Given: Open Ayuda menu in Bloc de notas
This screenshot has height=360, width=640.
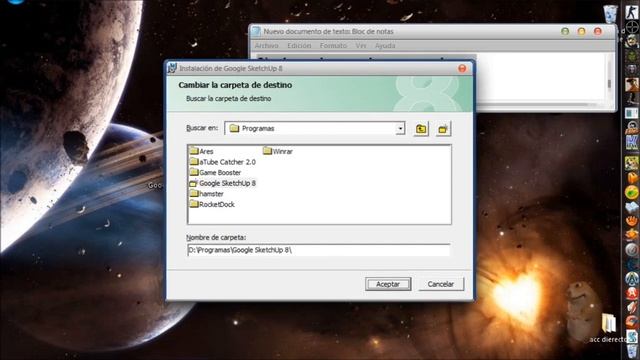Looking at the screenshot, I should (385, 46).
